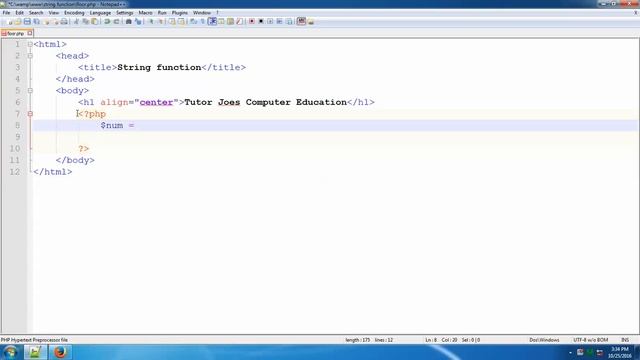640x360 pixels.
Task: Open the Settings menu
Action: 124,13
